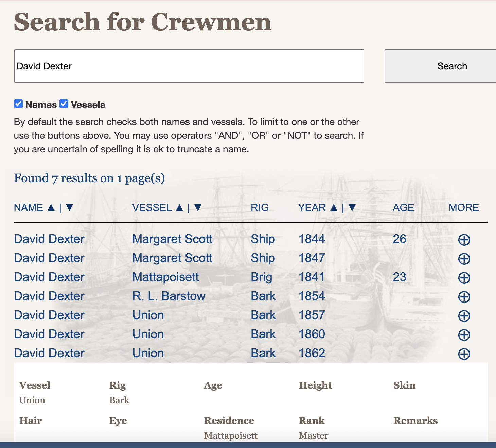The height and width of the screenshot is (448, 496).
Task: Sort names descending with down arrow
Action: (70, 207)
